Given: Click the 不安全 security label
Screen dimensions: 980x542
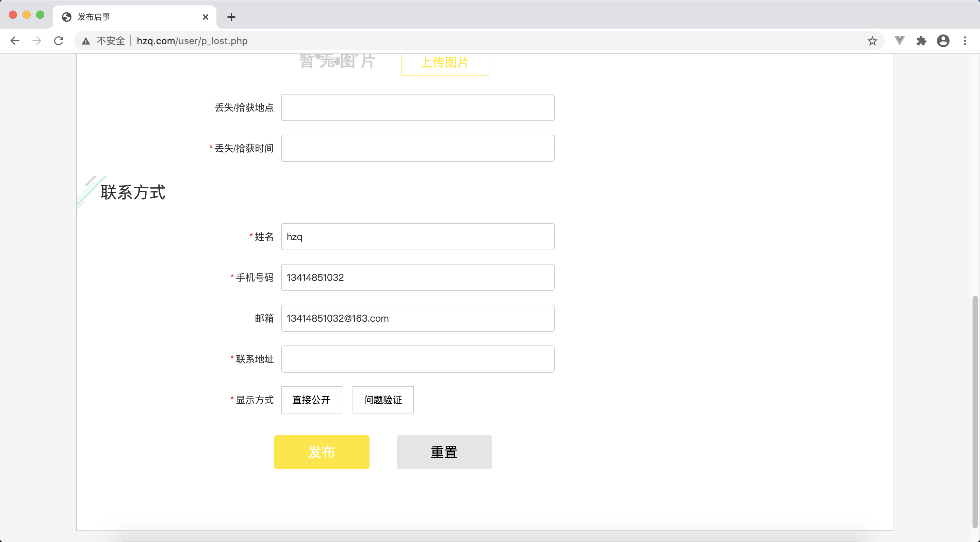Looking at the screenshot, I should coord(111,41).
